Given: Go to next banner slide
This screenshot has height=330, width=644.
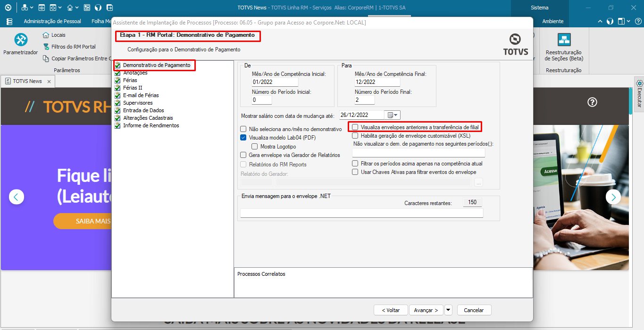Looking at the screenshot, I should click(x=613, y=197).
